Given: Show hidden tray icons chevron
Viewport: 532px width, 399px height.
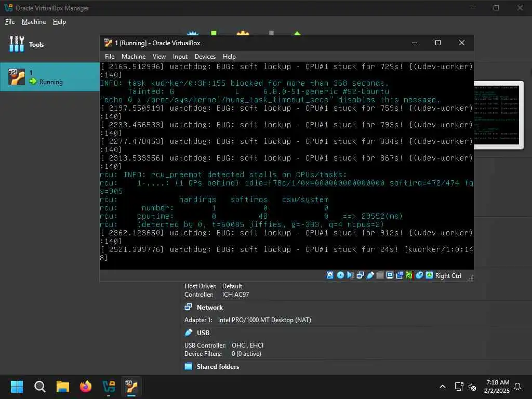Looking at the screenshot, I should [x=443, y=387].
